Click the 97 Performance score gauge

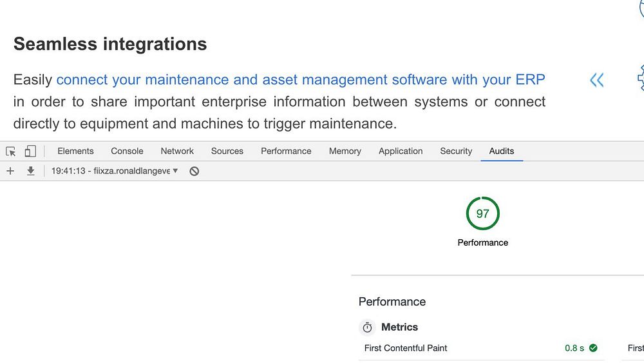[x=482, y=213]
